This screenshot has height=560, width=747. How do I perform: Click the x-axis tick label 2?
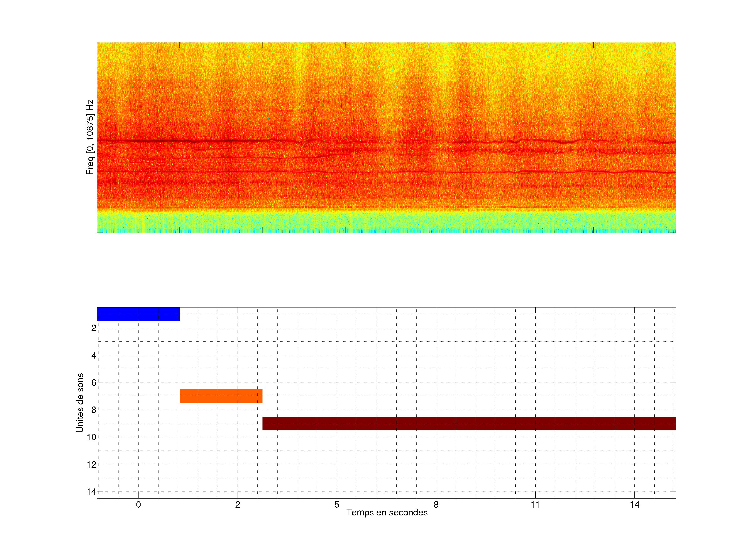237,505
